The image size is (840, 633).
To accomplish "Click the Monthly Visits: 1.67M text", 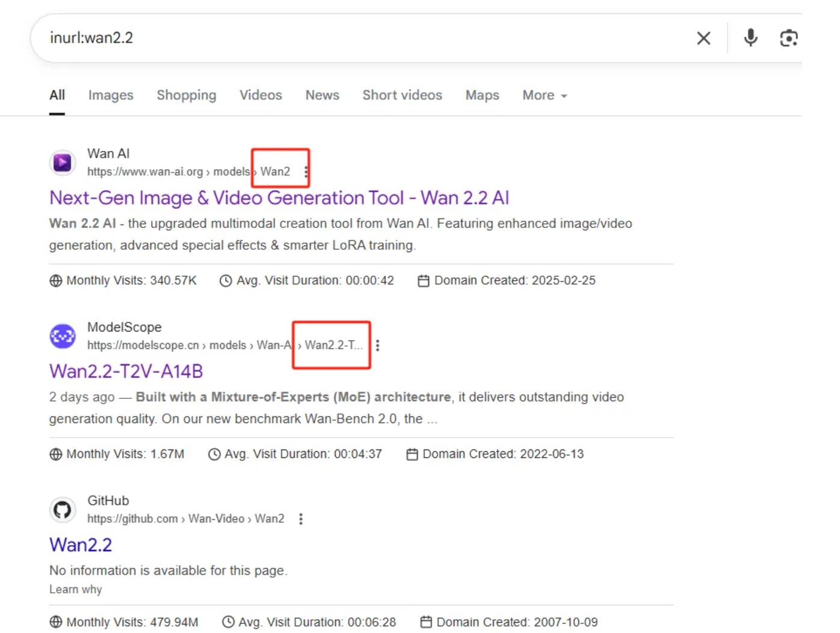I will (125, 454).
